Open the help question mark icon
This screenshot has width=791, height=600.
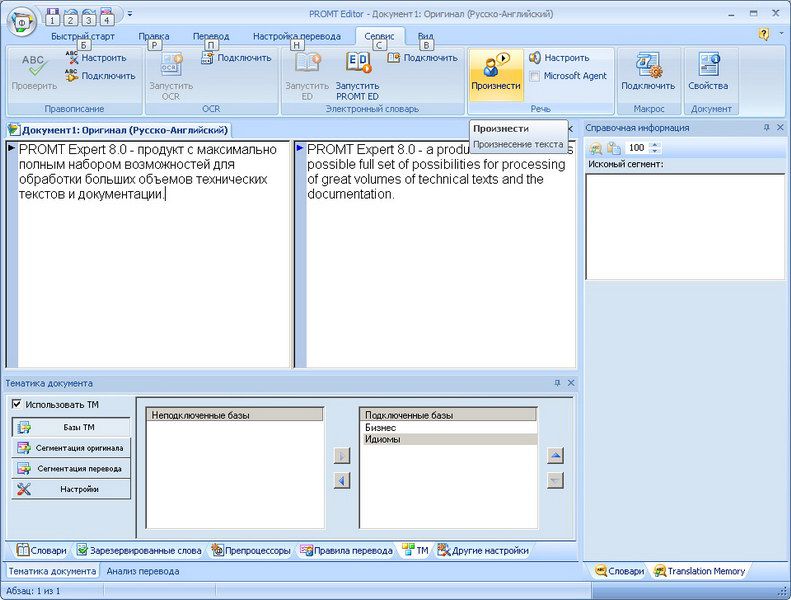(764, 34)
